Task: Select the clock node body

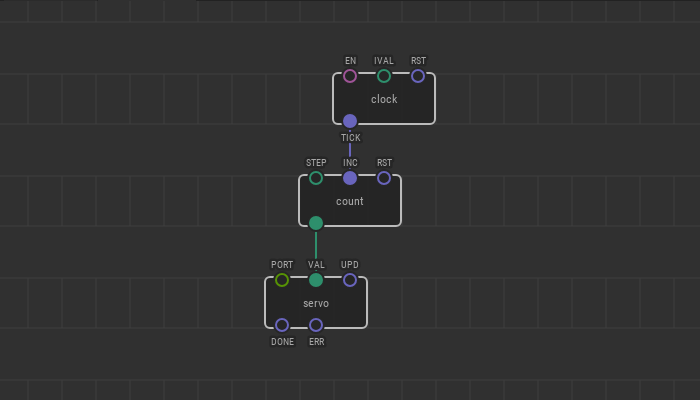Action: (395, 99)
